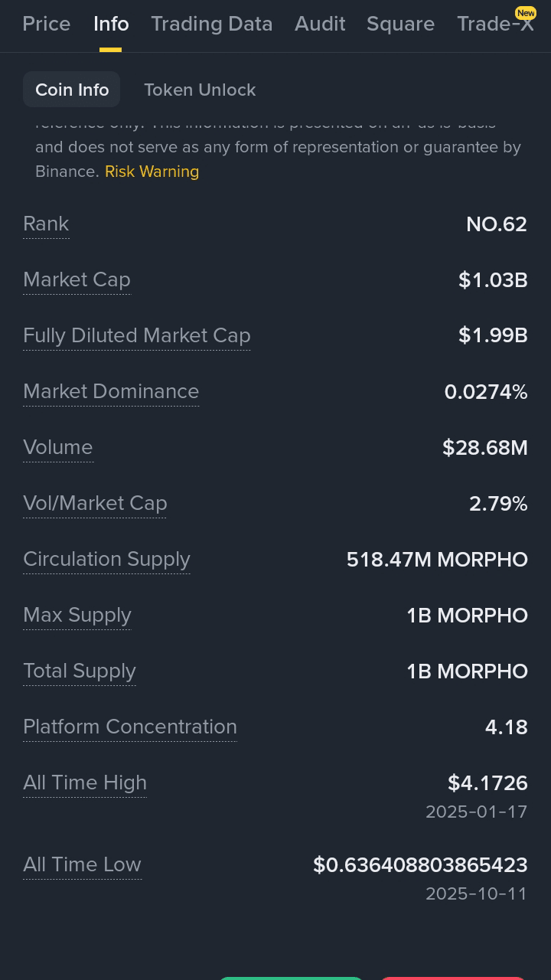Tap the Max Supply label
This screenshot has width=551, height=980.
click(x=77, y=615)
